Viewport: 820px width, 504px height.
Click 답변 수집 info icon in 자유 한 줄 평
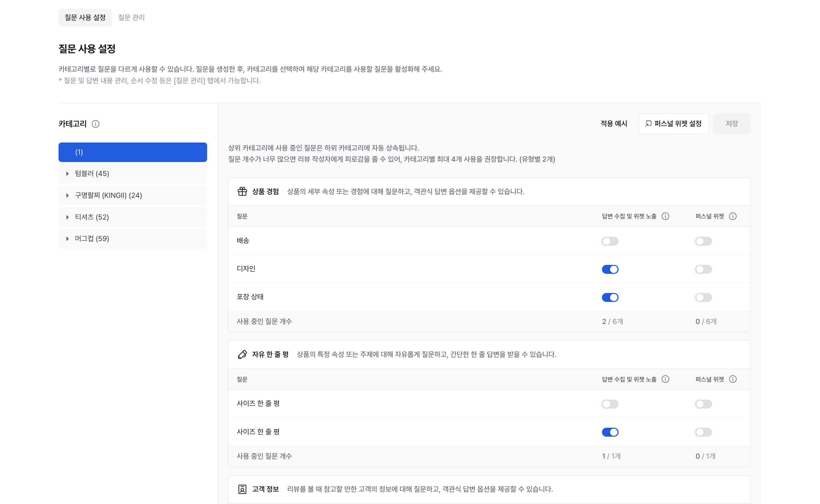(665, 379)
